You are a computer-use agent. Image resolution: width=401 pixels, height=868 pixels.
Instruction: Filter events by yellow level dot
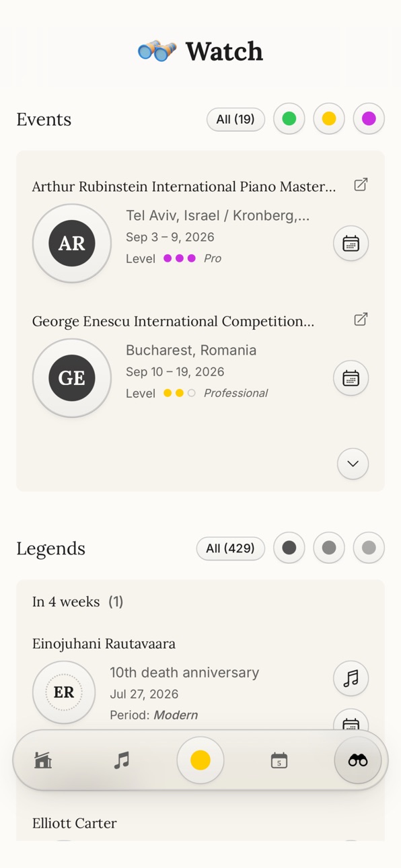[x=329, y=119]
